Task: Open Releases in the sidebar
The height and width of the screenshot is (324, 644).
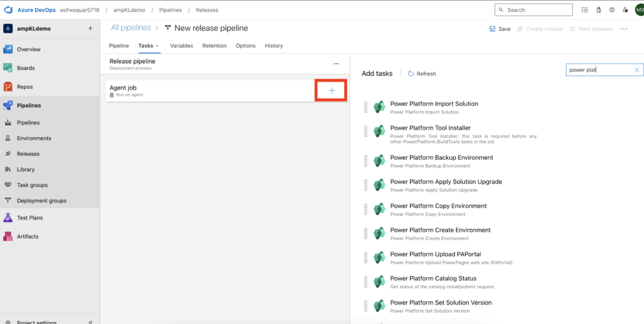Action: point(28,154)
